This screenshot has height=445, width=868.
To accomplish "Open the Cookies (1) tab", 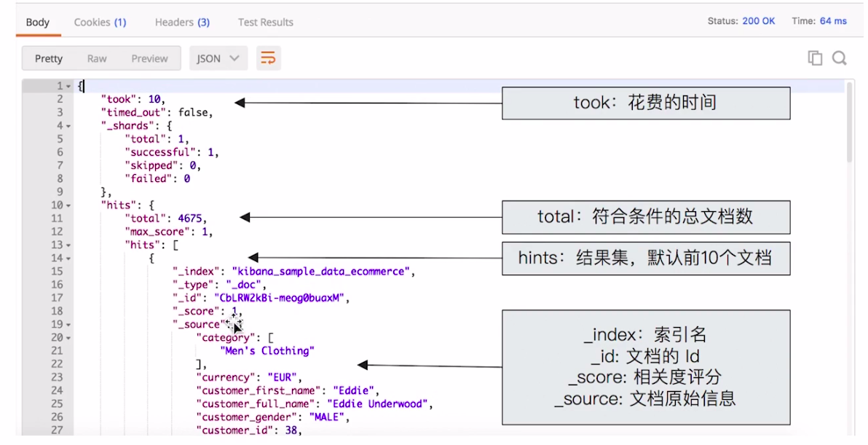I will point(100,22).
